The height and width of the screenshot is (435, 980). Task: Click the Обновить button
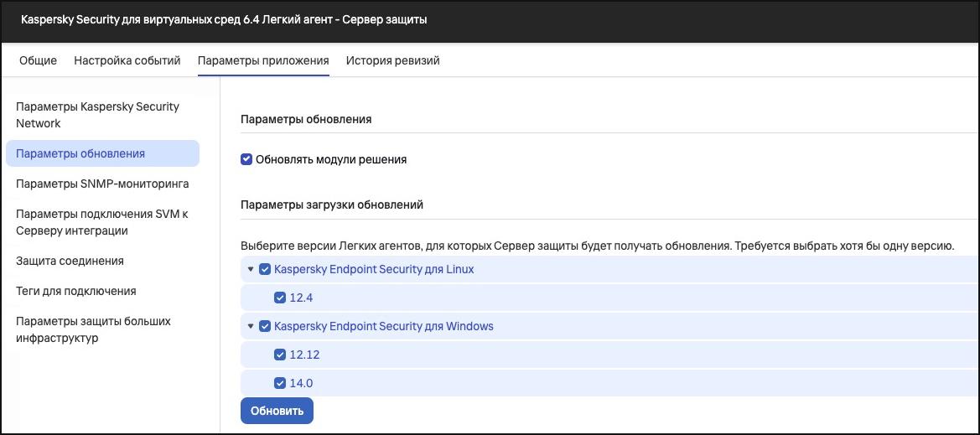point(277,411)
